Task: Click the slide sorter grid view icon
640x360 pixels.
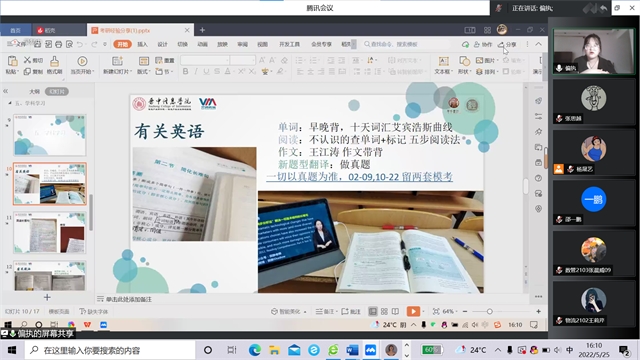Action: [x=384, y=311]
